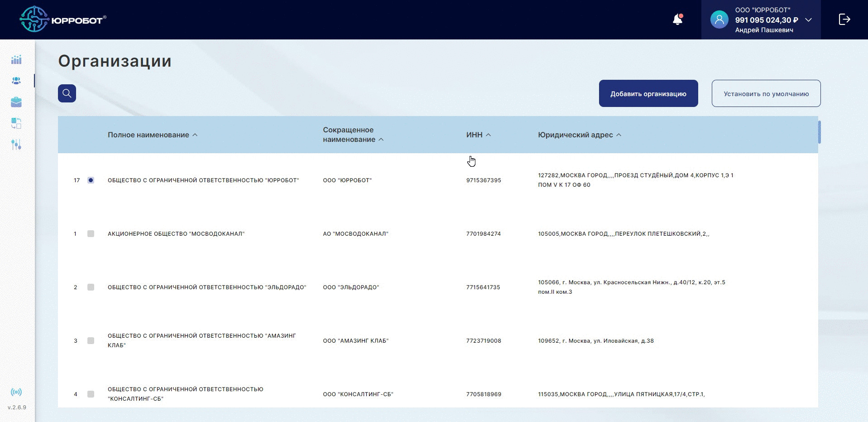The height and width of the screenshot is (422, 868).
Task: Click Установить по умолчанию button
Action: pyautogui.click(x=766, y=93)
